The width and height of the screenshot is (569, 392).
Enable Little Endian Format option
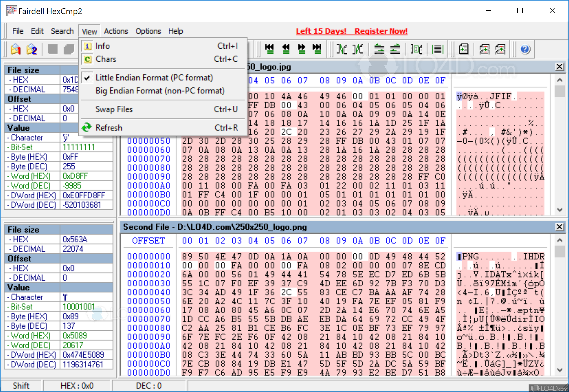(154, 78)
